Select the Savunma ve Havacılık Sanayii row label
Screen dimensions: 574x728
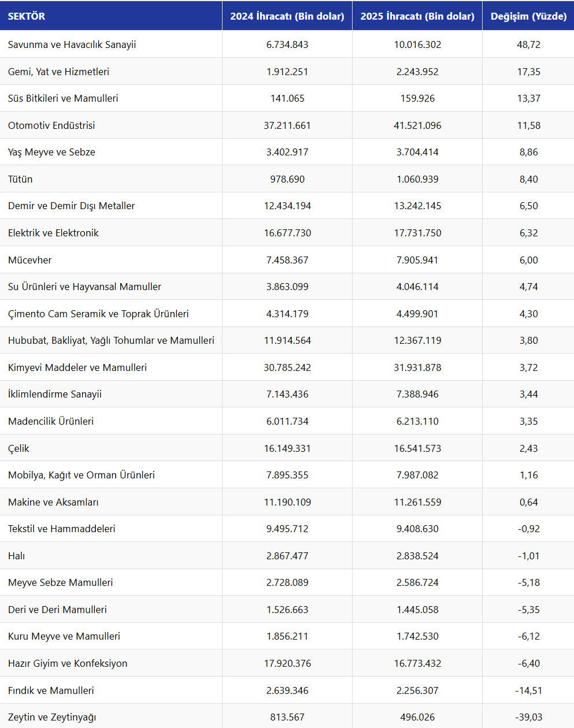tap(72, 44)
